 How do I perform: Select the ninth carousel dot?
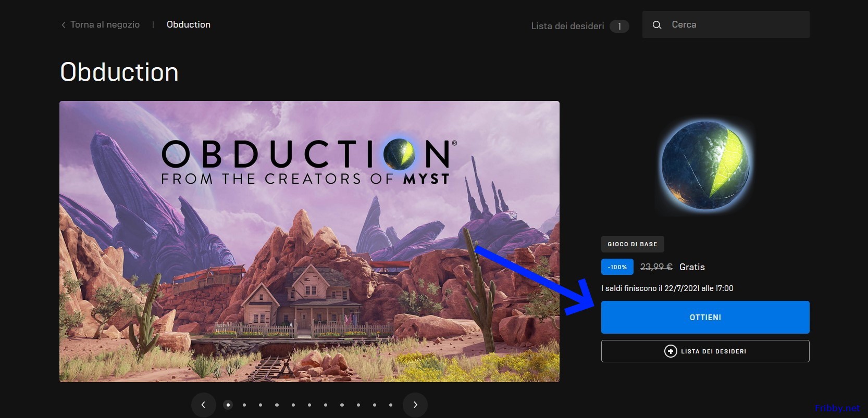pos(358,404)
